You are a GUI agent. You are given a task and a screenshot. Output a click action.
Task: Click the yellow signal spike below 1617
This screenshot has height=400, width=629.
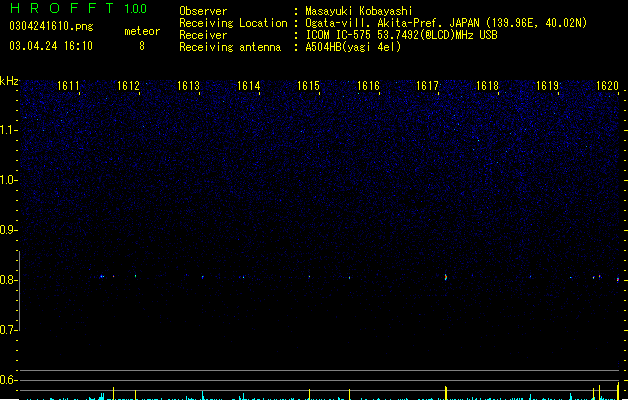click(446, 393)
